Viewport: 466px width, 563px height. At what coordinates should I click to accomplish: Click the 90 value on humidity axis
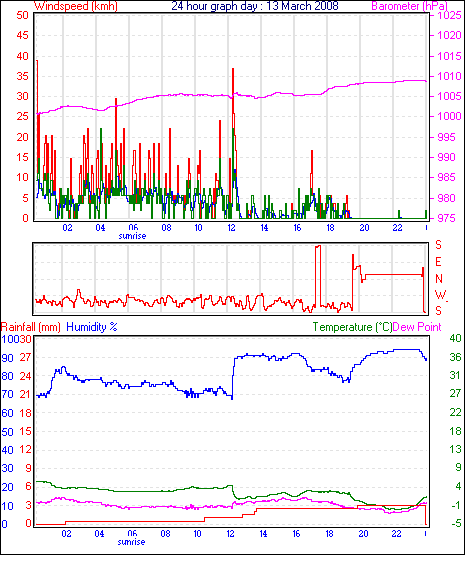(8, 358)
